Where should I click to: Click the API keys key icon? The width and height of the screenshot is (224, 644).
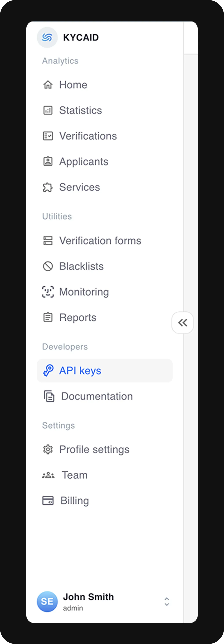[48, 370]
